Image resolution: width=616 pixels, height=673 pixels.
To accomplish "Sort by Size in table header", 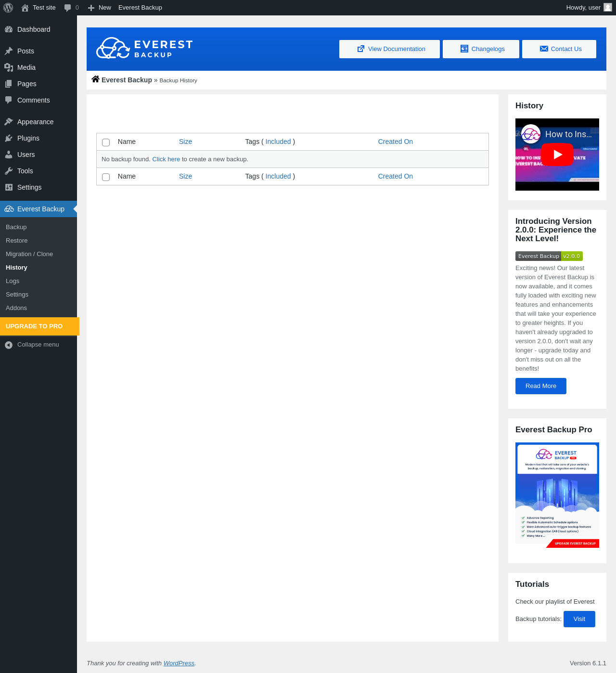I will click(x=185, y=142).
